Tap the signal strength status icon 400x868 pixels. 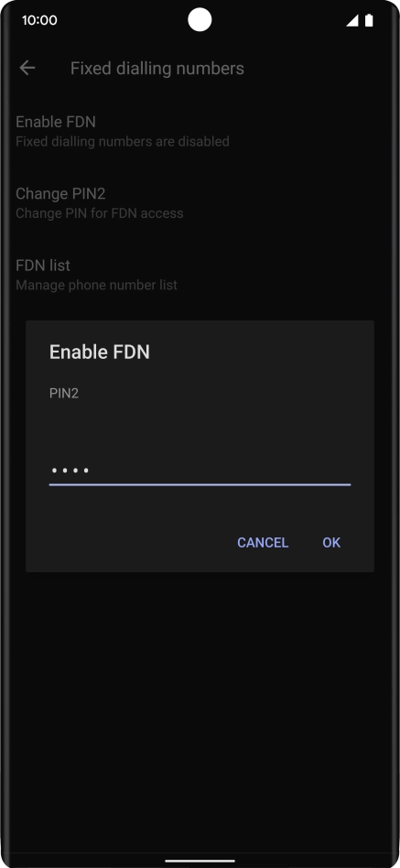[351, 20]
